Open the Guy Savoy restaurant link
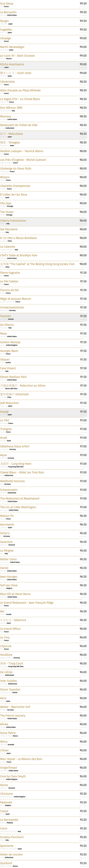This screenshot has height=868, width=89. (x=7, y=3)
